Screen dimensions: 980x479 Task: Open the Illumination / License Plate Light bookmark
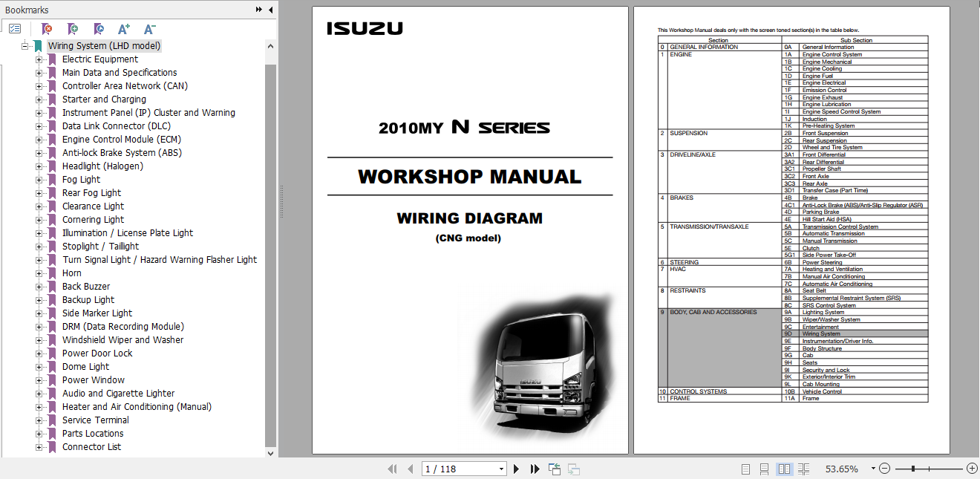coord(128,233)
